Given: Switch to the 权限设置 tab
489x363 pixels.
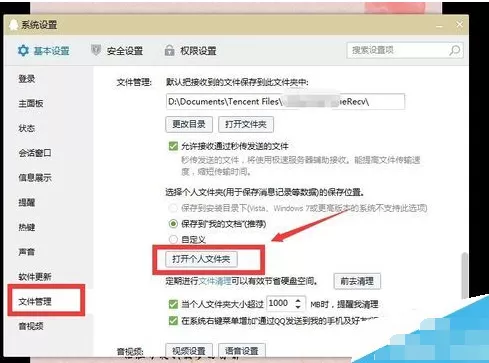Looking at the screenshot, I should (190, 51).
